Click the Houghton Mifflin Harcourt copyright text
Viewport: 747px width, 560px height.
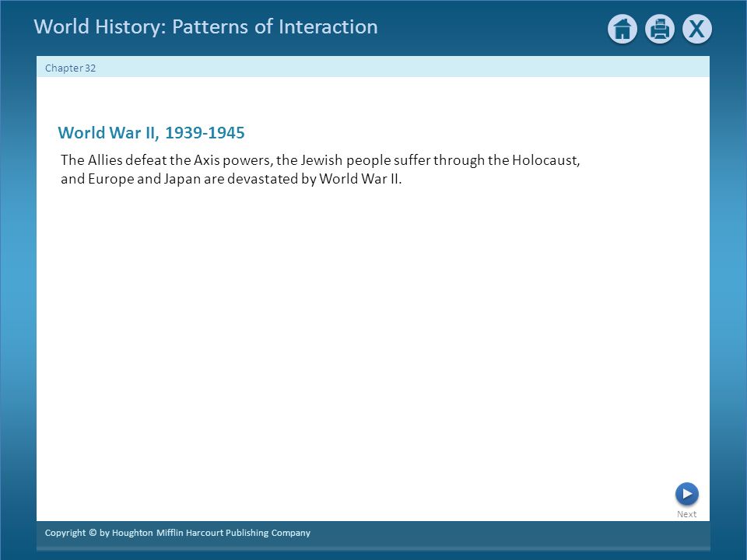pyautogui.click(x=177, y=532)
